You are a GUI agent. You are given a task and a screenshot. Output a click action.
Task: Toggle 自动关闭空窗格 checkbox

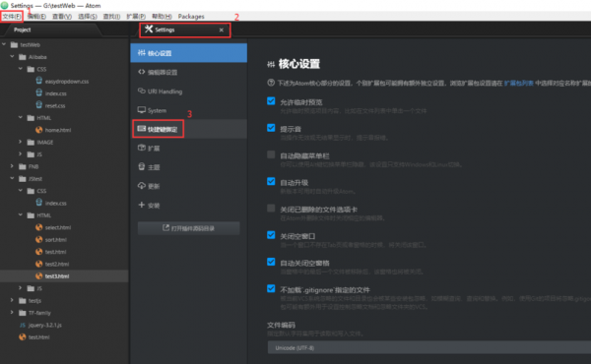(271, 262)
